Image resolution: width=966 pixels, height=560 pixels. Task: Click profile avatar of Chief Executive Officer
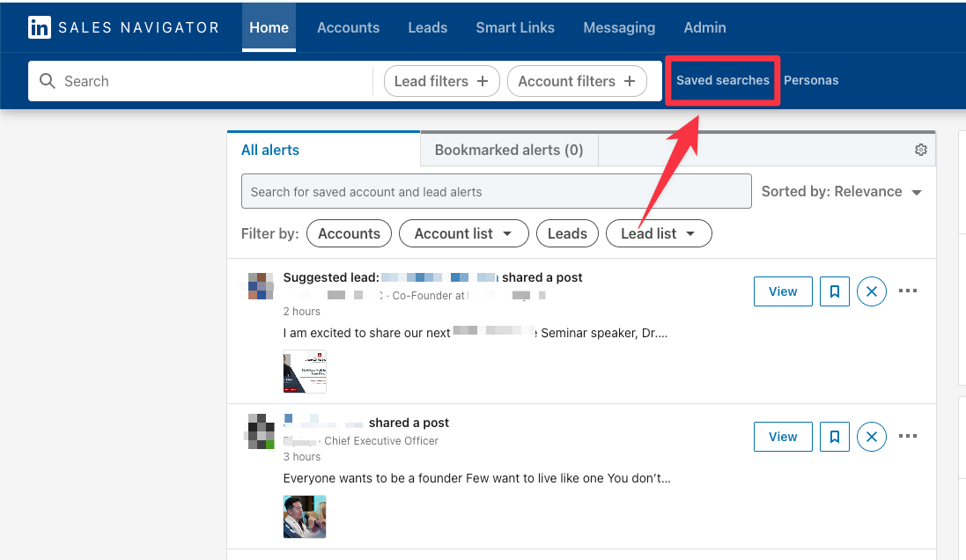261,431
